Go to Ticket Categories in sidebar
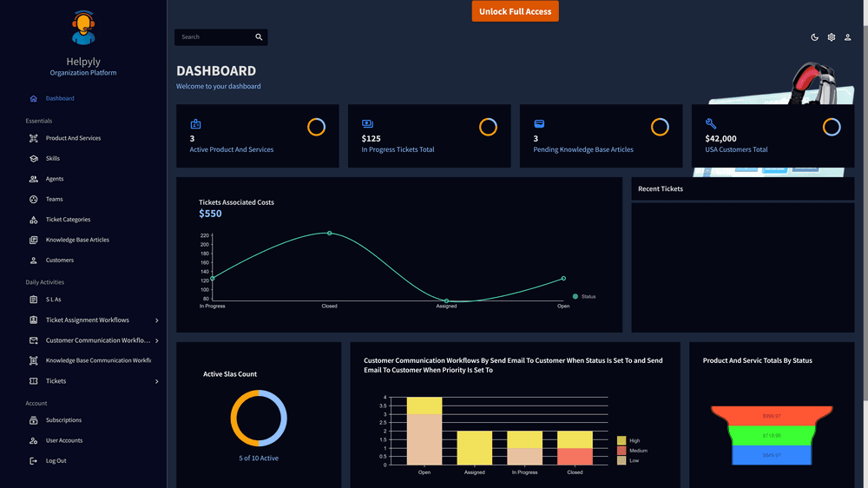The width and height of the screenshot is (868, 488). click(x=68, y=220)
